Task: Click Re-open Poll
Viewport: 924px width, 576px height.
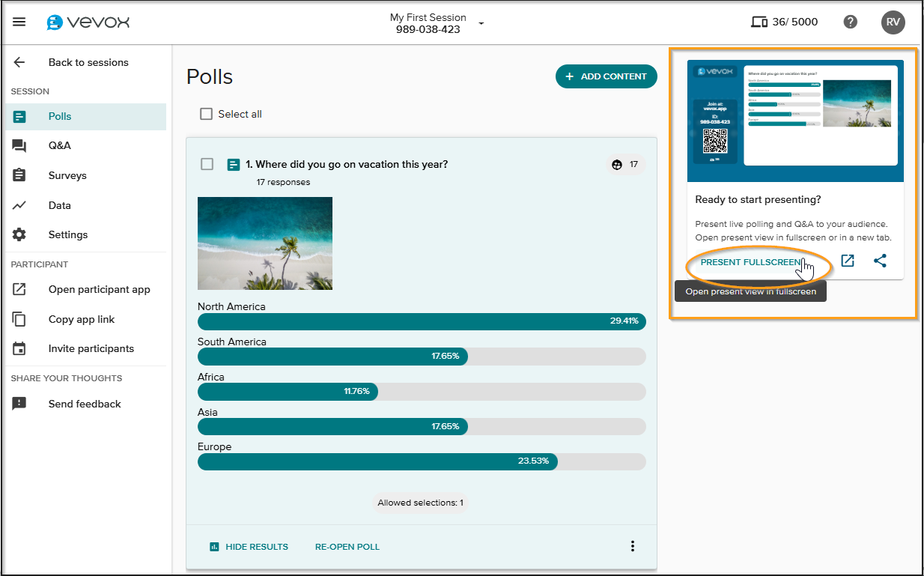Action: pos(347,547)
